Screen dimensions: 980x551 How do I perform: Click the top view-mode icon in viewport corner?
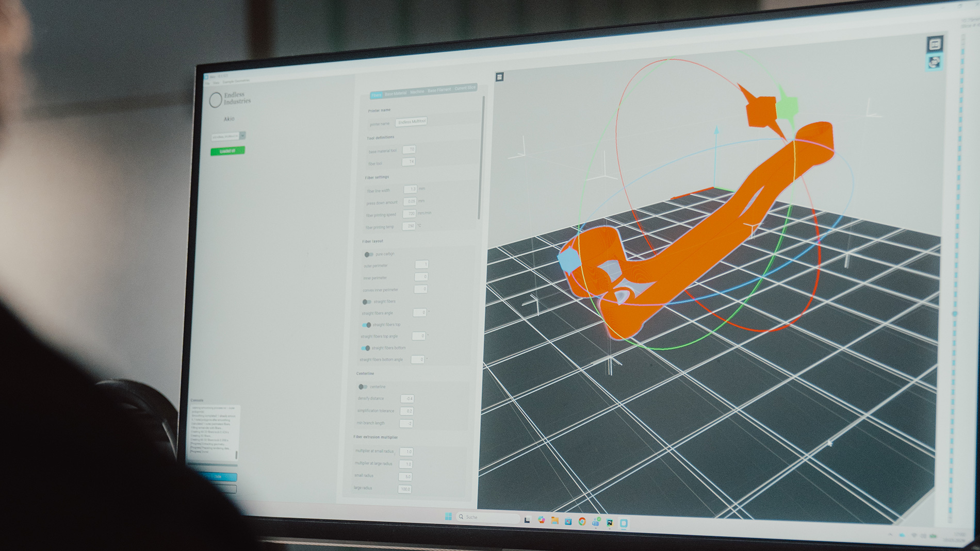[935, 44]
